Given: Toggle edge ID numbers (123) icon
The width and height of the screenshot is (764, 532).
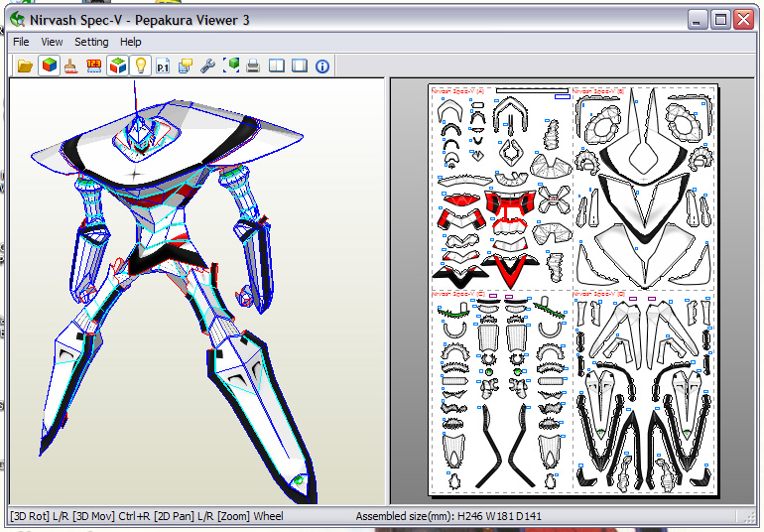Looking at the screenshot, I should click(x=94, y=66).
